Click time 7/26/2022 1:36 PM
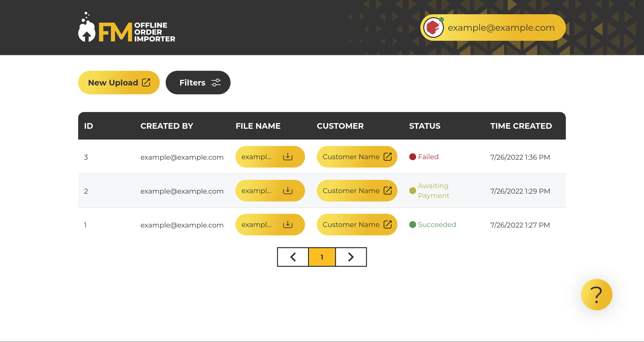Viewport: 644px width, 342px height. tap(520, 157)
